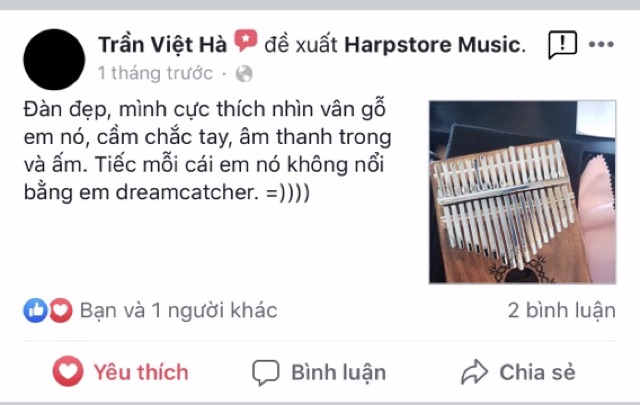640x405 pixels.
Task: Click the red recommendation badge icon
Action: tap(245, 40)
